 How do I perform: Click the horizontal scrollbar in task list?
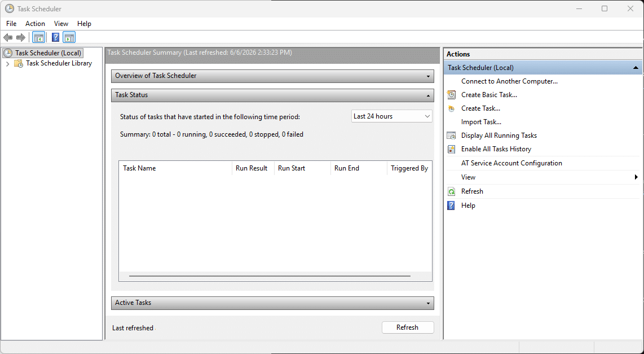(270, 276)
